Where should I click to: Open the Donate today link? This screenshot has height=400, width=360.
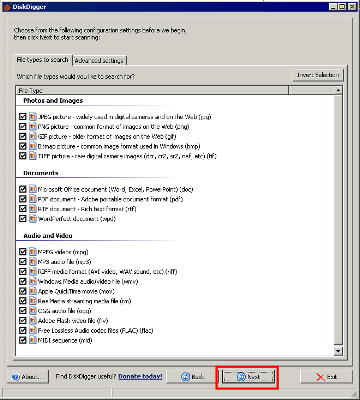[x=140, y=376]
